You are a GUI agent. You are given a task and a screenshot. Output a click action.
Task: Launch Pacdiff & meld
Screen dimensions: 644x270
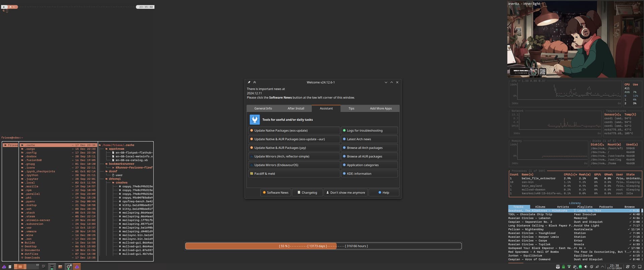(294, 174)
